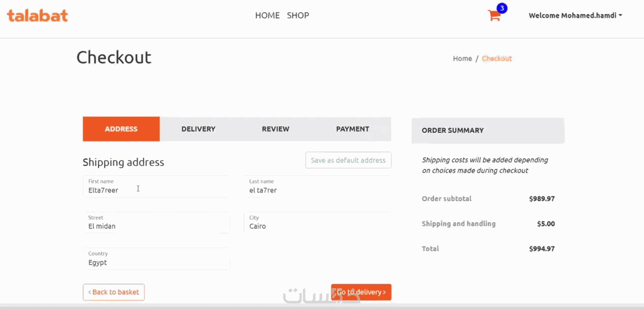The width and height of the screenshot is (644, 310).
Task: Open the shopping cart icon
Action: 494,16
